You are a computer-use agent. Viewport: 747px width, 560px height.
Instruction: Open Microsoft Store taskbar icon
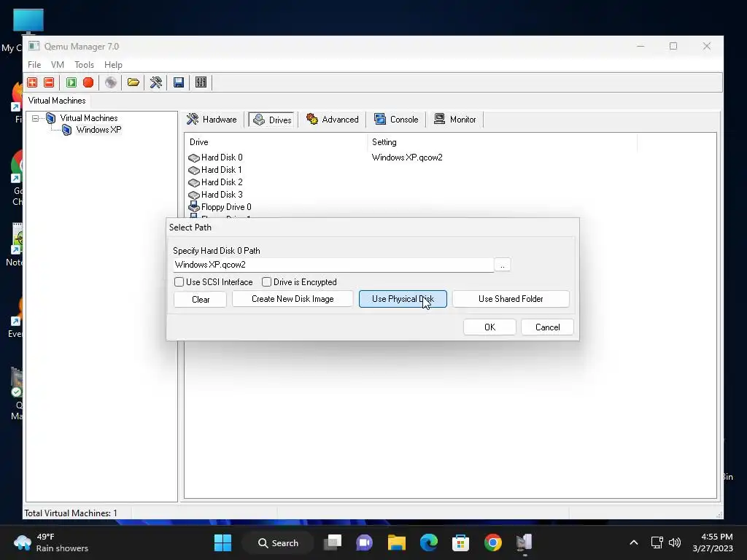point(461,542)
